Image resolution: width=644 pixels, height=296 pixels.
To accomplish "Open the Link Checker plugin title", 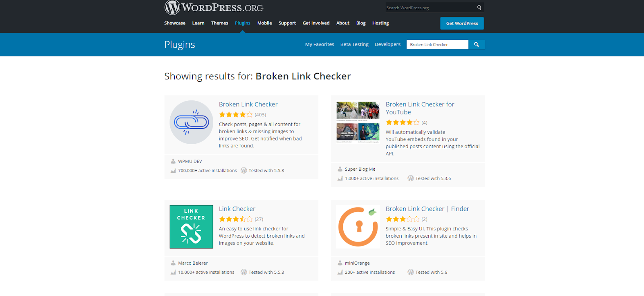I will pyautogui.click(x=237, y=209).
